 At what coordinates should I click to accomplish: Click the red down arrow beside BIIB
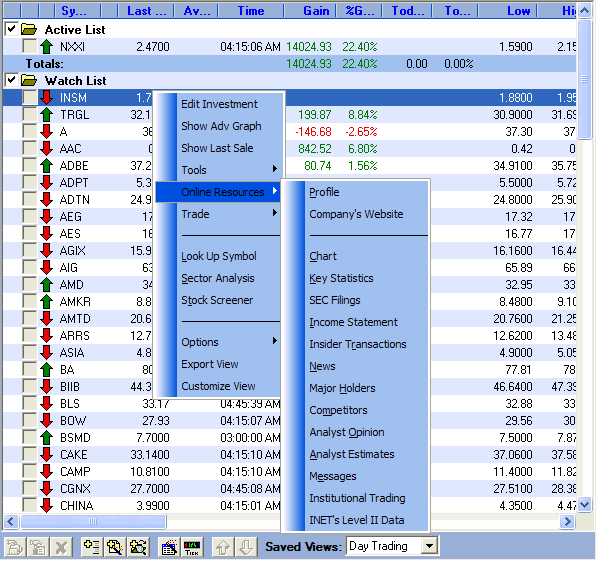pos(46,387)
